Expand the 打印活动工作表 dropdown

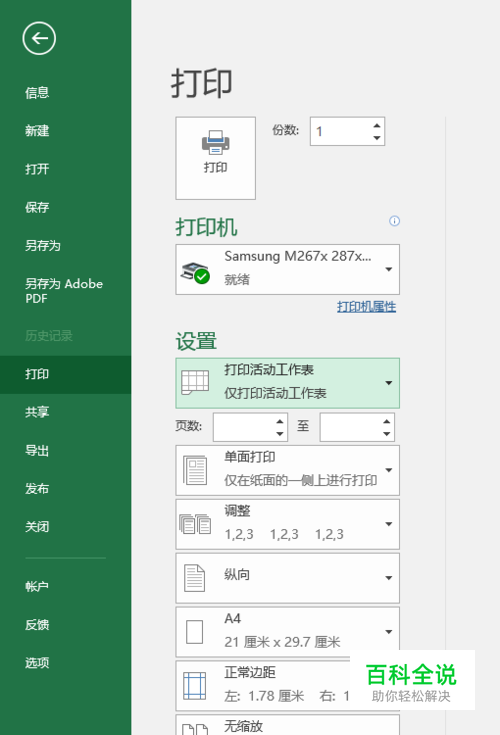point(288,383)
